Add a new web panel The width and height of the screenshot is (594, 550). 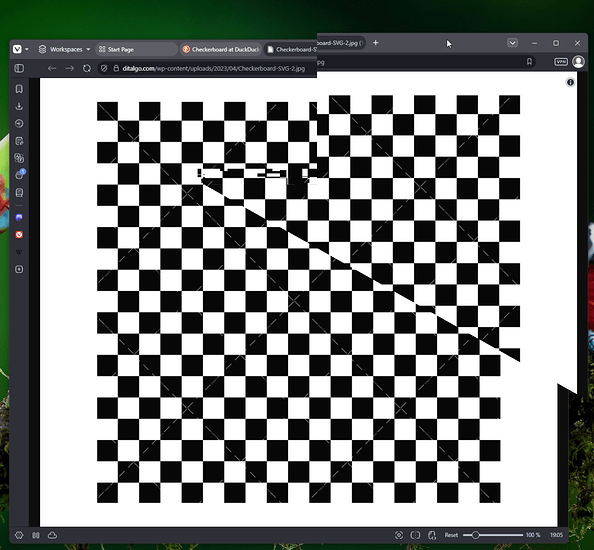coord(19,269)
